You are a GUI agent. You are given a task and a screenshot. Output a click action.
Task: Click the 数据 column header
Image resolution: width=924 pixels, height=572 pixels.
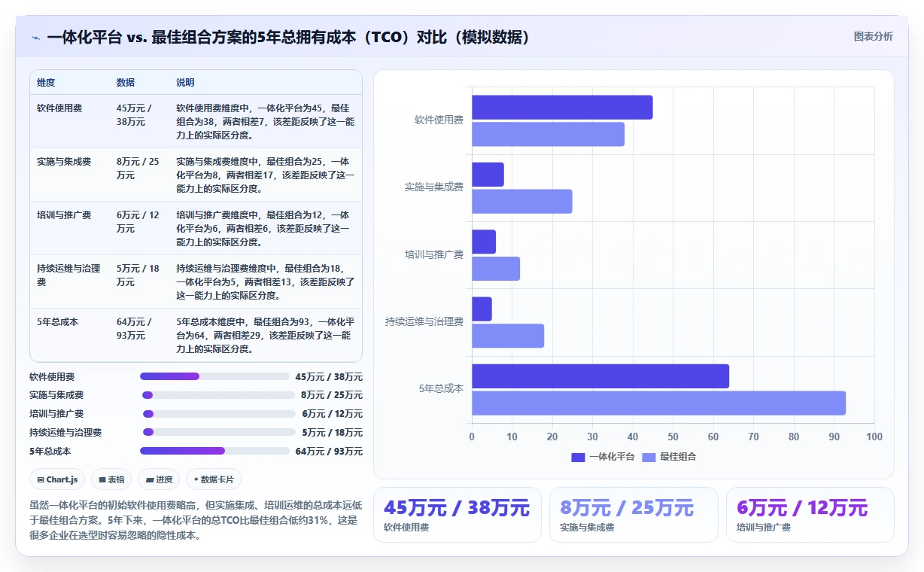pos(126,83)
